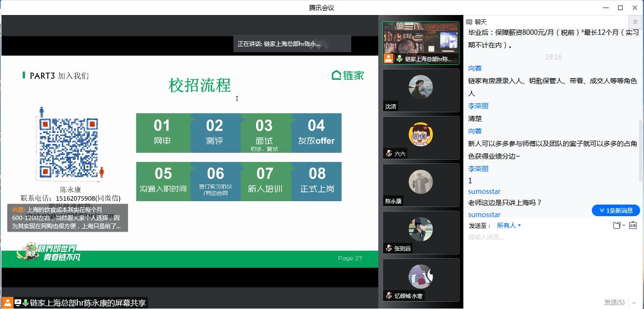Click the 清楚 chat message

[x=475, y=118]
